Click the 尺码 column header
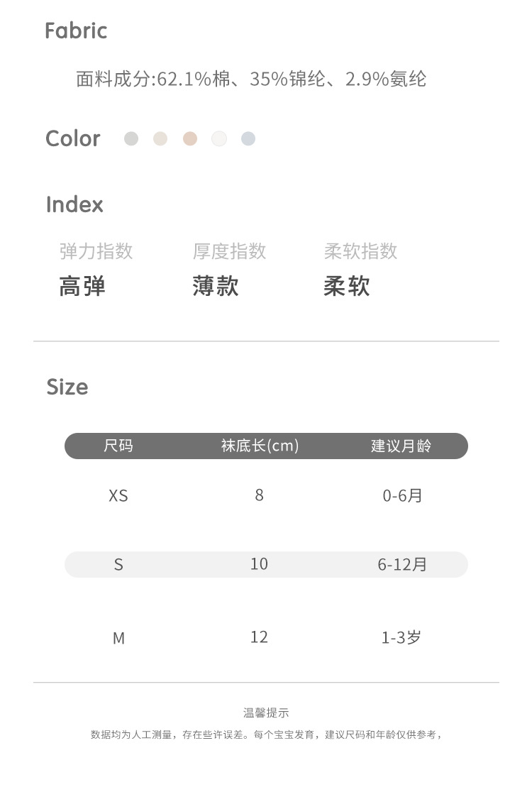The height and width of the screenshot is (787, 532). point(118,446)
